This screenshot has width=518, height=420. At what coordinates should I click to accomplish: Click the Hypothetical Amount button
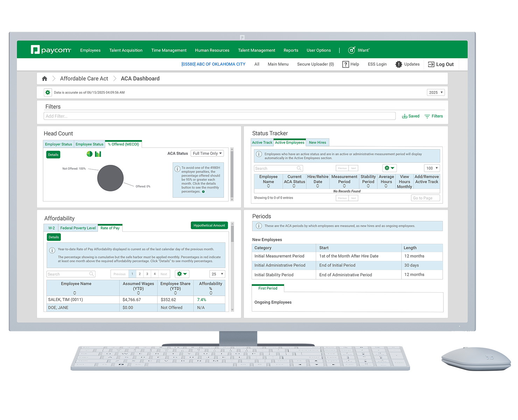[209, 225]
